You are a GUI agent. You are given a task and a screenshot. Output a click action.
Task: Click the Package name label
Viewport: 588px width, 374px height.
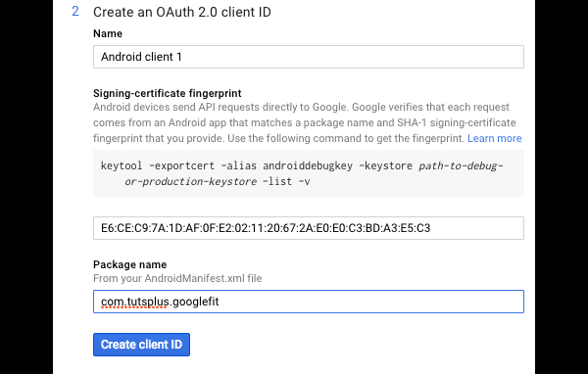pos(129,264)
